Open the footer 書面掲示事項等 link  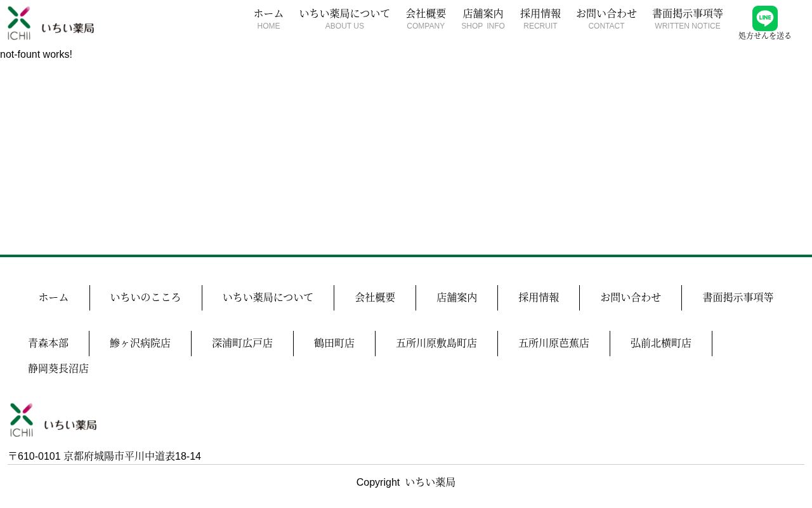click(738, 298)
